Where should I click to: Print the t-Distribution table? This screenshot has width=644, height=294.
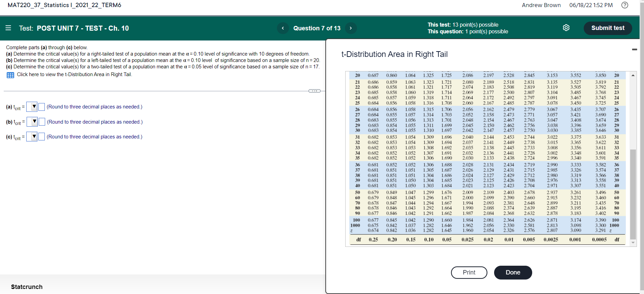(469, 272)
